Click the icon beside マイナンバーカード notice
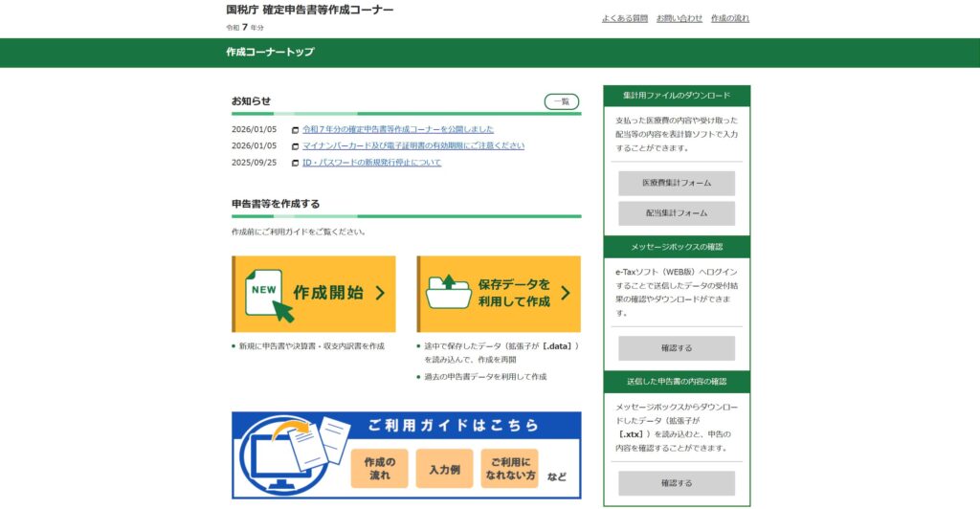The image size is (980, 509). 296,146
